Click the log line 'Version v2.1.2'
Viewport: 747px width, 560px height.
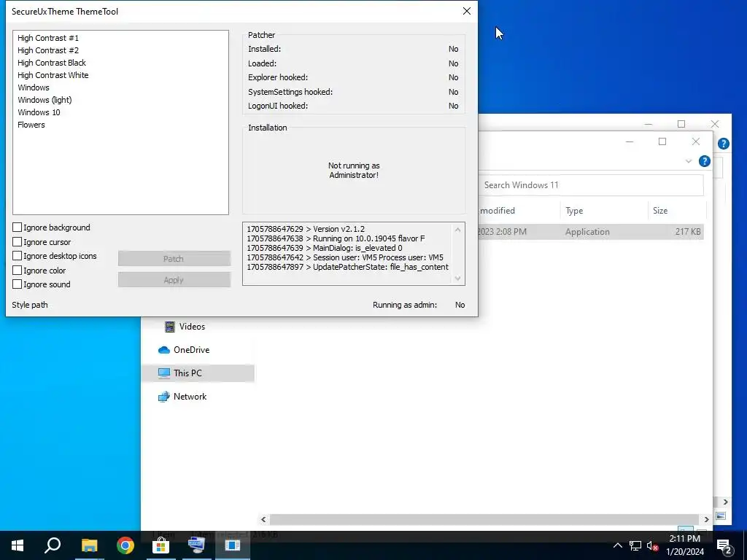[306, 229]
